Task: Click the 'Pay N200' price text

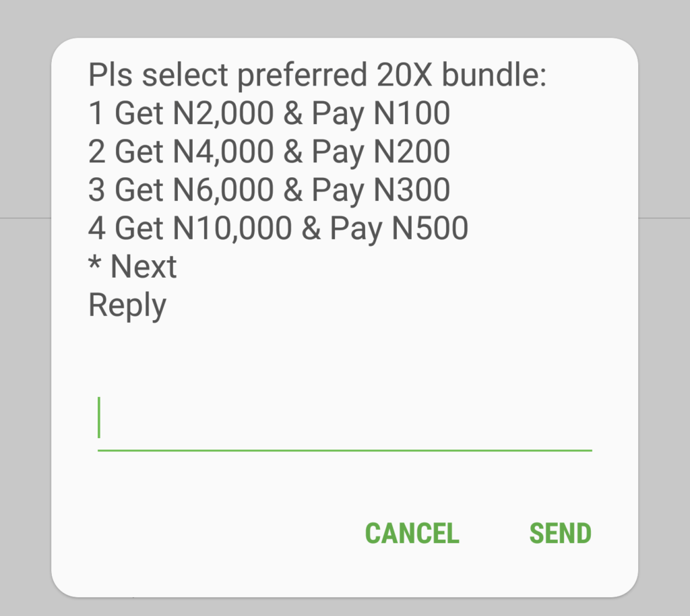Action: [381, 152]
